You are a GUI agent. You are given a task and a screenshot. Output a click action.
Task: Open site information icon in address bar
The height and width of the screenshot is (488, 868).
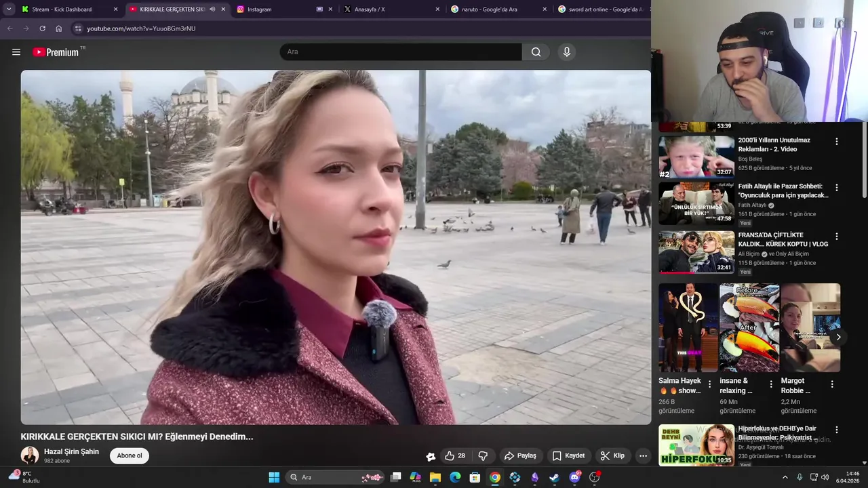coord(78,28)
